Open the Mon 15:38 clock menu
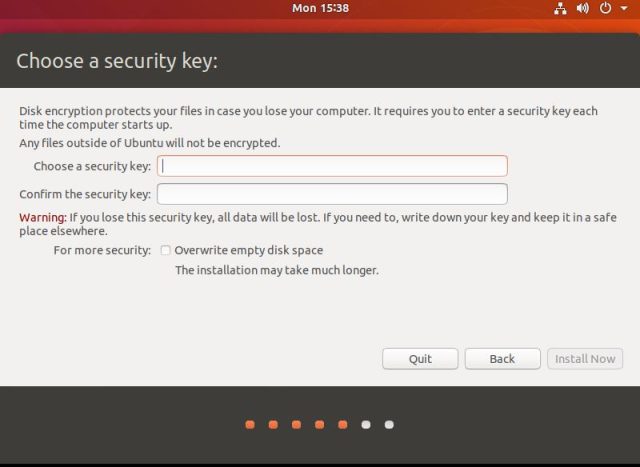This screenshot has width=640, height=467. click(320, 8)
